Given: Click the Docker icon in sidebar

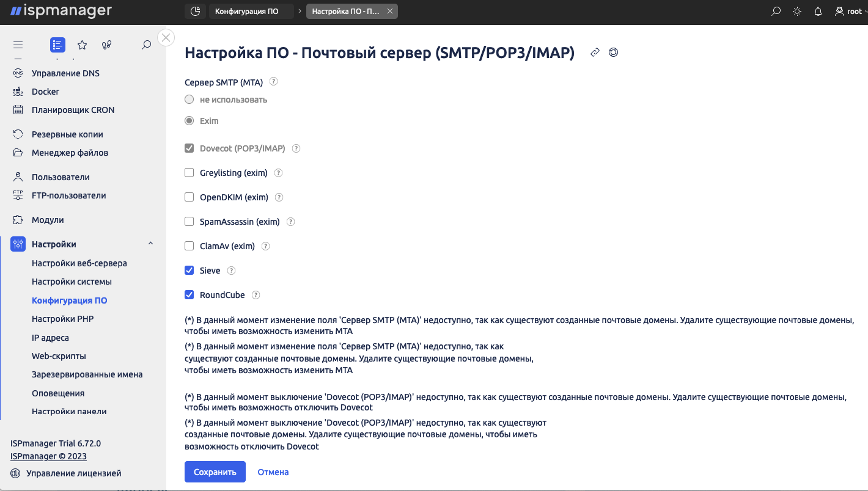Looking at the screenshot, I should point(18,92).
